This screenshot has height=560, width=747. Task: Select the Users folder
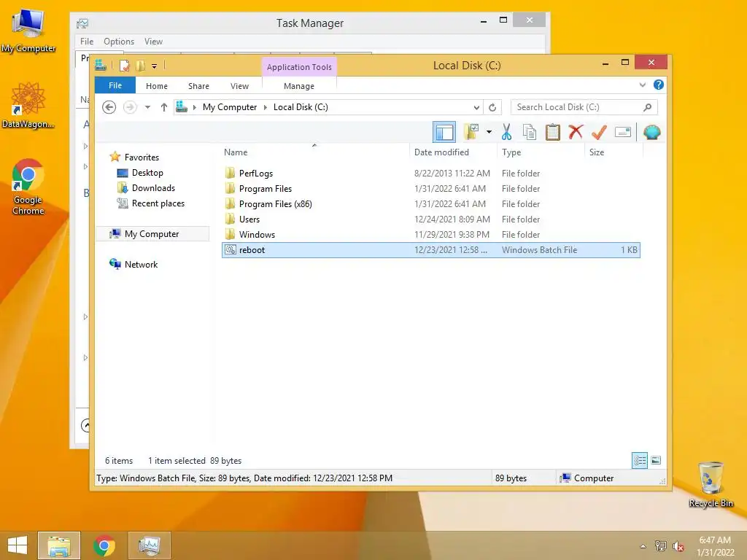pos(249,219)
